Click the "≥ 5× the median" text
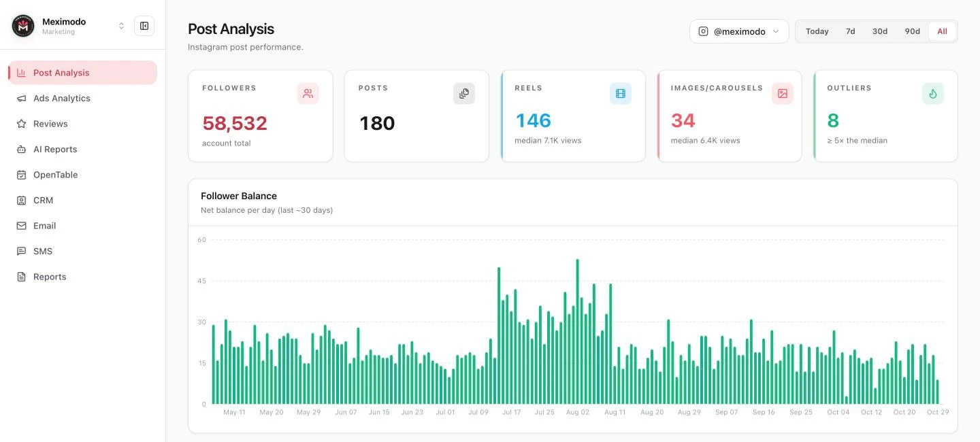Image resolution: width=980 pixels, height=442 pixels. (x=857, y=141)
